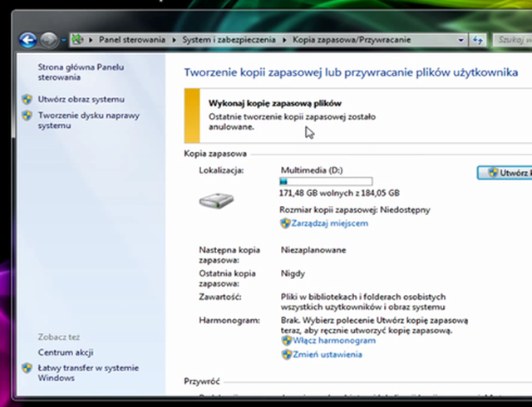Open System i zabezpieczenia breadcrumb

[229, 40]
